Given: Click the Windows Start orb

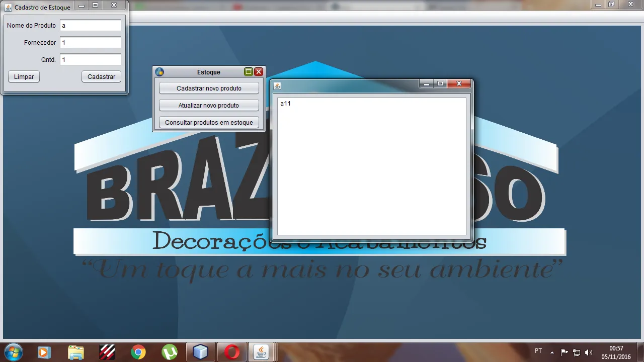Looking at the screenshot, I should pyautogui.click(x=14, y=352).
